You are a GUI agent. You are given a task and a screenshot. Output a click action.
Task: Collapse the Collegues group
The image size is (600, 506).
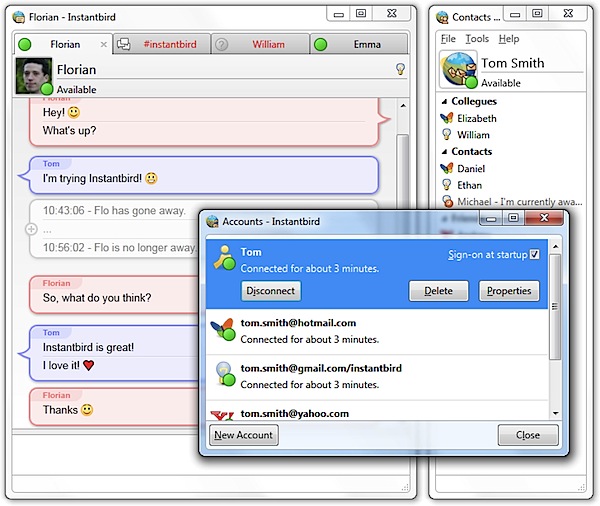click(x=444, y=101)
